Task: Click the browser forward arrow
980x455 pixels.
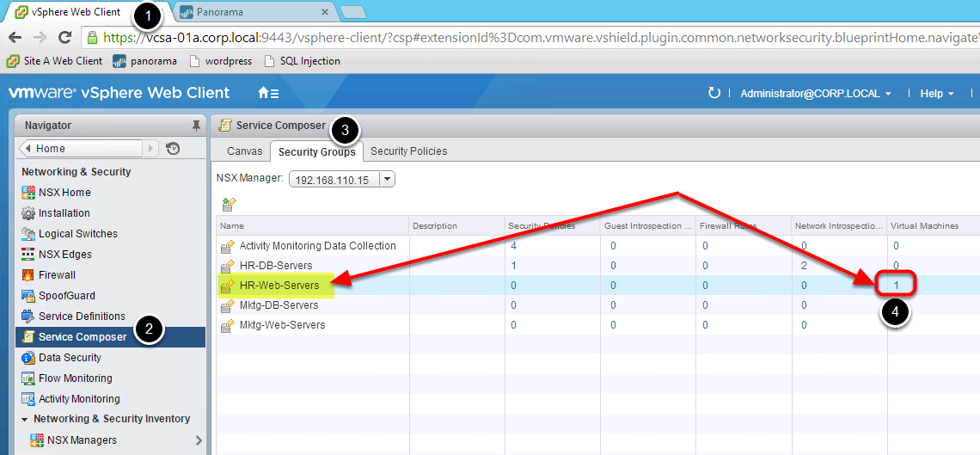Action: (x=40, y=38)
